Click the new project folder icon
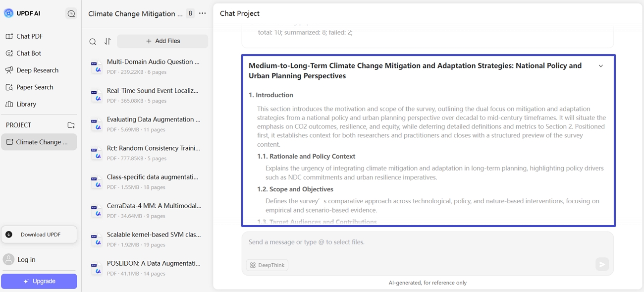Image resolution: width=644 pixels, height=292 pixels. tap(71, 125)
